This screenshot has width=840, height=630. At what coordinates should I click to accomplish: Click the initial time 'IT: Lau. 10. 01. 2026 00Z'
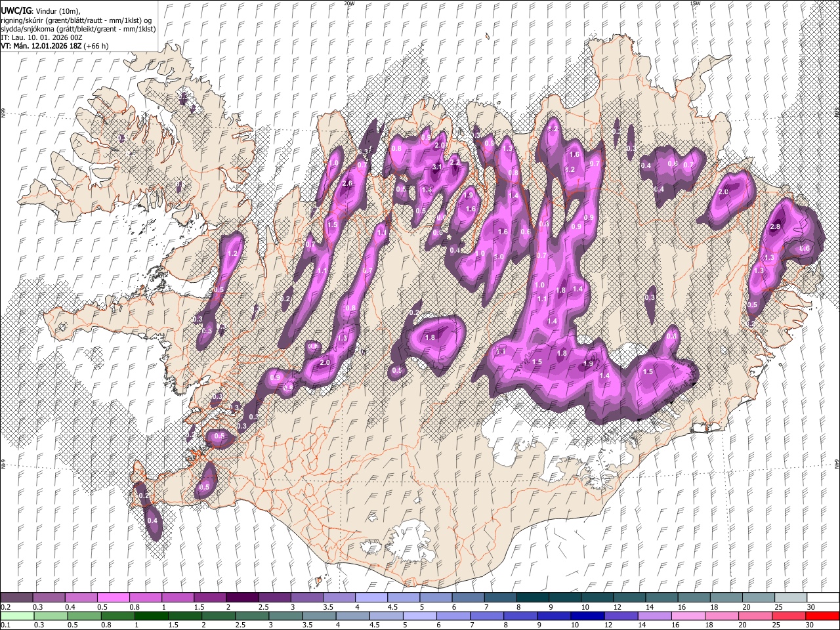tap(41, 37)
